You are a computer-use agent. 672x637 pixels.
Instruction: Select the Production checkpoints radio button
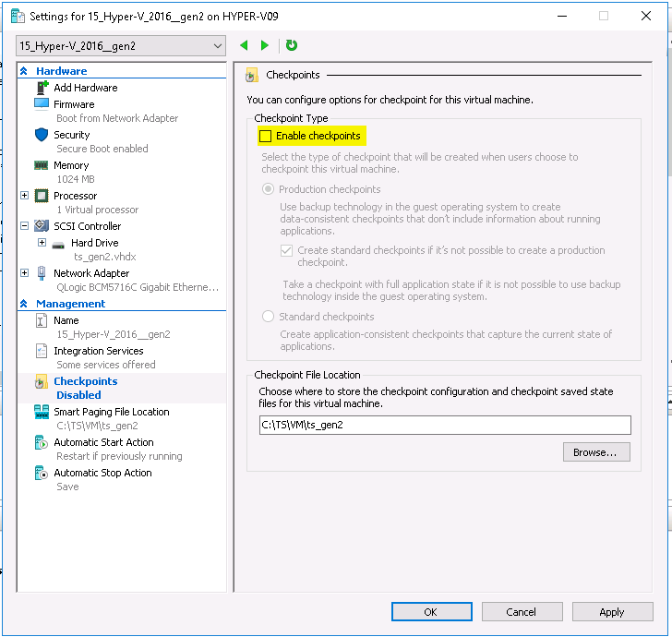click(269, 189)
